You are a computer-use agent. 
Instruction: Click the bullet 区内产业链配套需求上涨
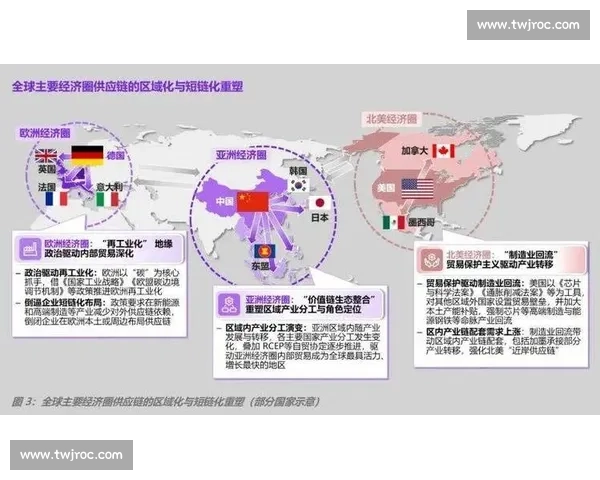(x=473, y=331)
